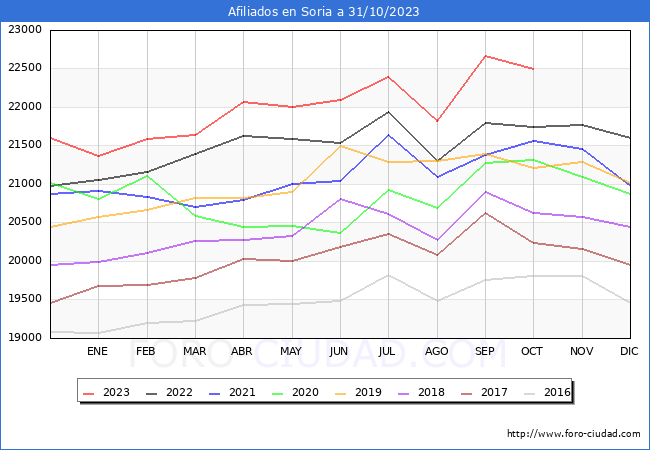Click the 2016 gray line peak at JUL
This screenshot has width=650, height=450.
388,275
